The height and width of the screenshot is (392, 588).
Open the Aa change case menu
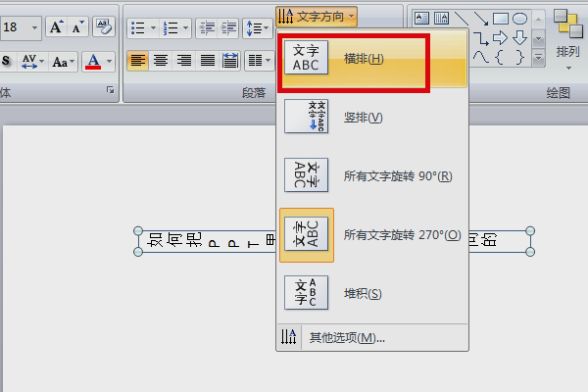pyautogui.click(x=64, y=61)
